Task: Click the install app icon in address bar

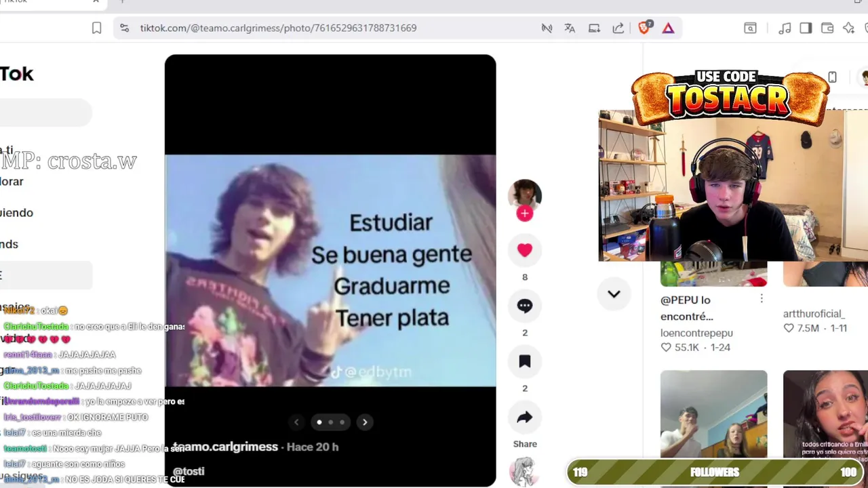Action: 594,28
